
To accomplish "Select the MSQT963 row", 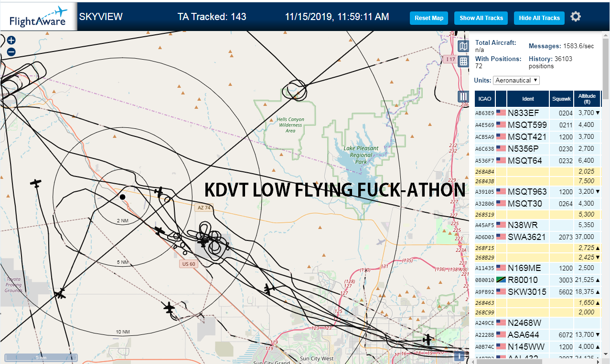I will (538, 192).
